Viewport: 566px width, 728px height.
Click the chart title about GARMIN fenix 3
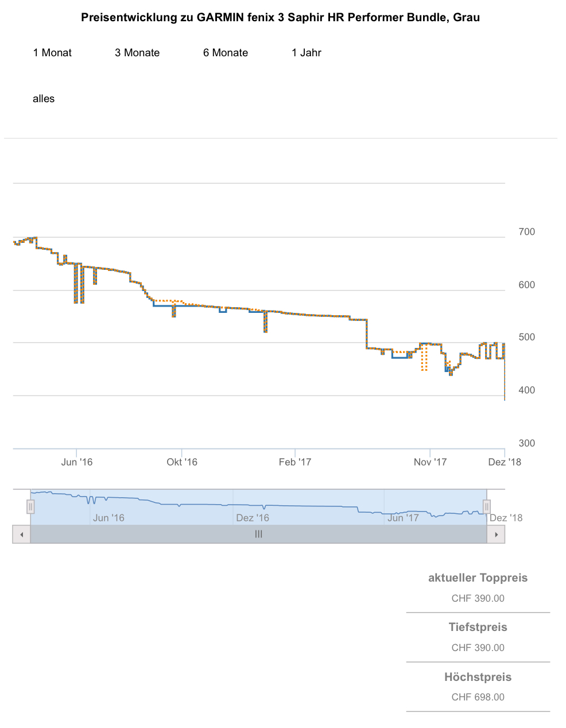point(280,18)
